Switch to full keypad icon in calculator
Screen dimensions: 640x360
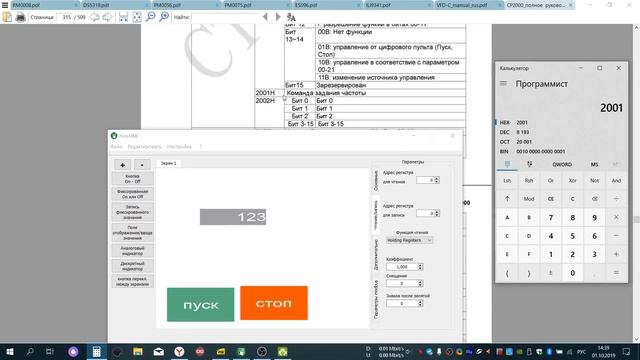point(507,164)
